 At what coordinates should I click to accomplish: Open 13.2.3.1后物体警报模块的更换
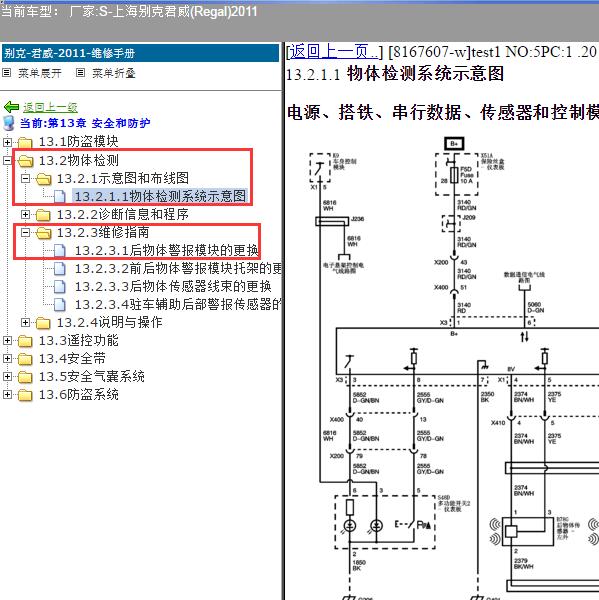tap(167, 250)
